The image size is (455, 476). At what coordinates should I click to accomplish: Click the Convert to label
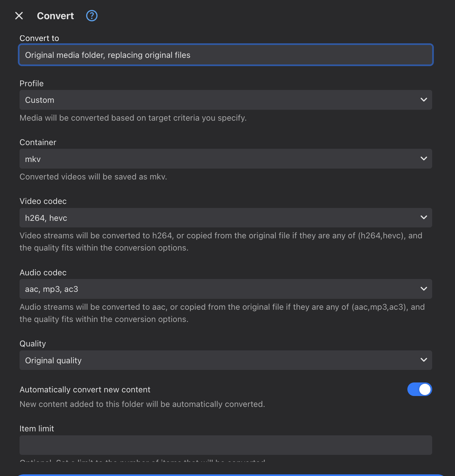point(39,38)
